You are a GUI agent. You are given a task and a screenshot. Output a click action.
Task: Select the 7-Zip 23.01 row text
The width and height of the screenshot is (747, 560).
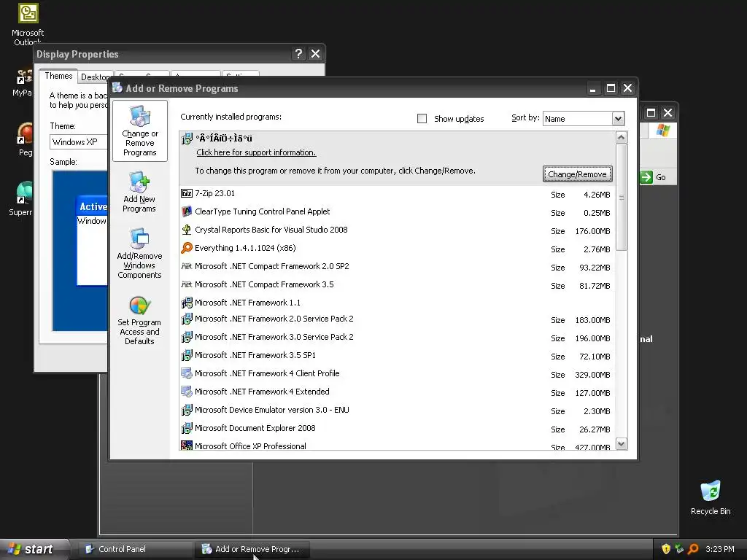point(215,193)
